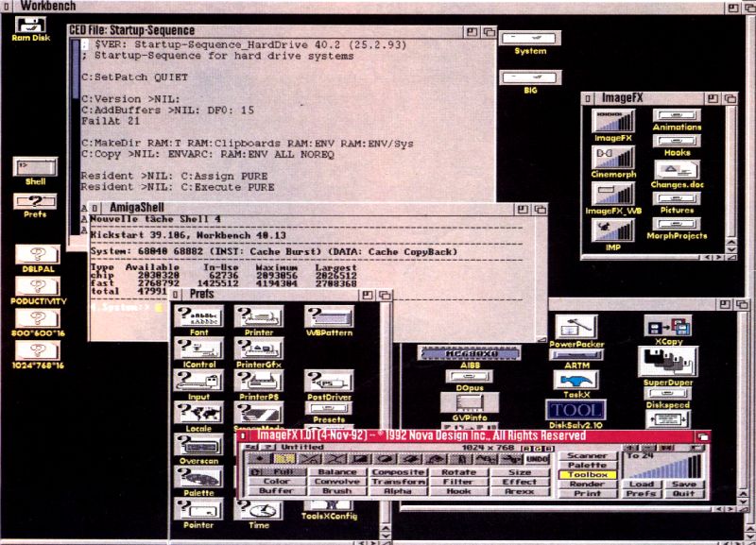Open the Pointer preferences icon
This screenshot has width=756, height=545.
pos(198,509)
